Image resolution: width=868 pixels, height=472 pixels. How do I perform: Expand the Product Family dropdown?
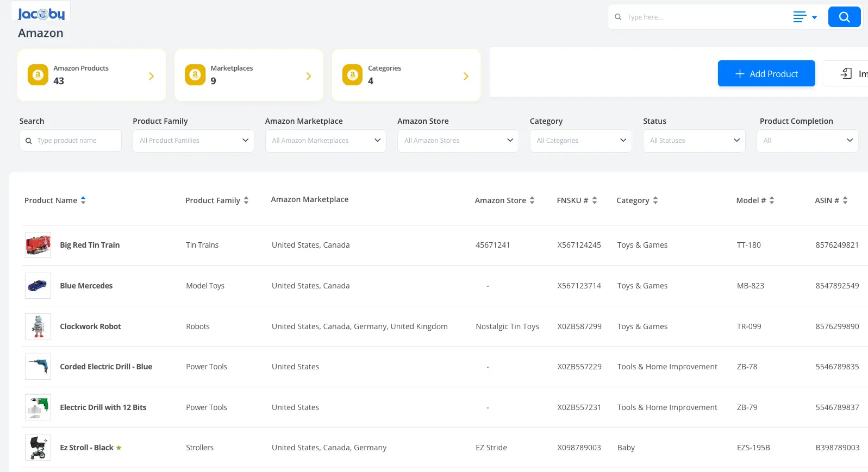(x=193, y=141)
